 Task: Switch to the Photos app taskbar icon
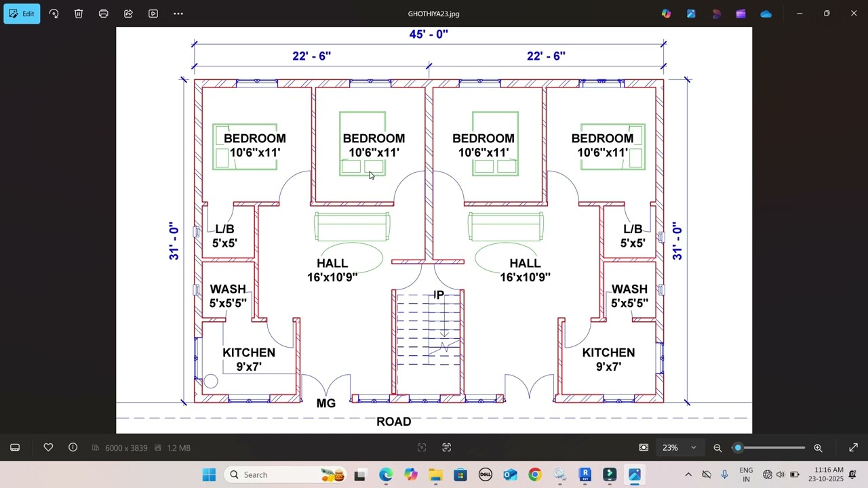(x=635, y=474)
